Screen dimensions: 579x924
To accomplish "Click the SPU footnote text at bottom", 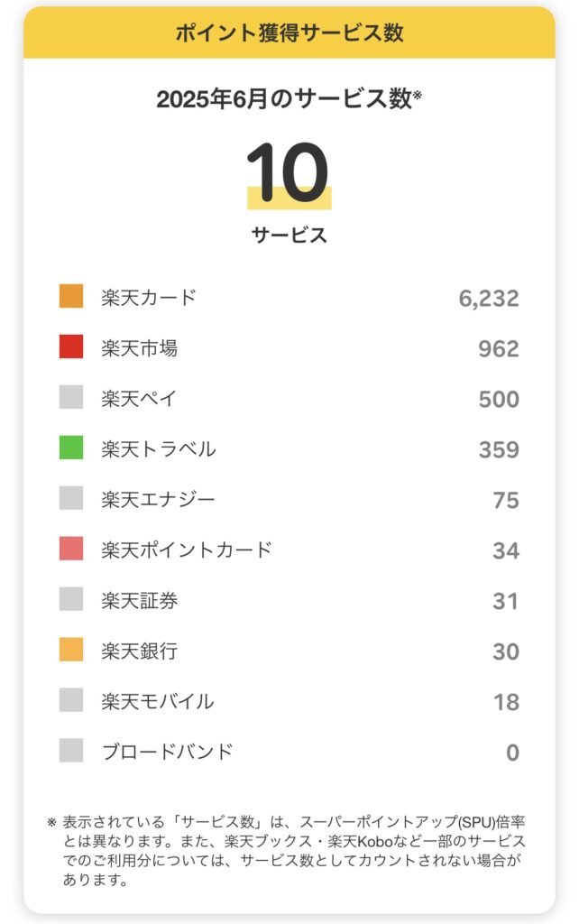I will pyautogui.click(x=289, y=851).
